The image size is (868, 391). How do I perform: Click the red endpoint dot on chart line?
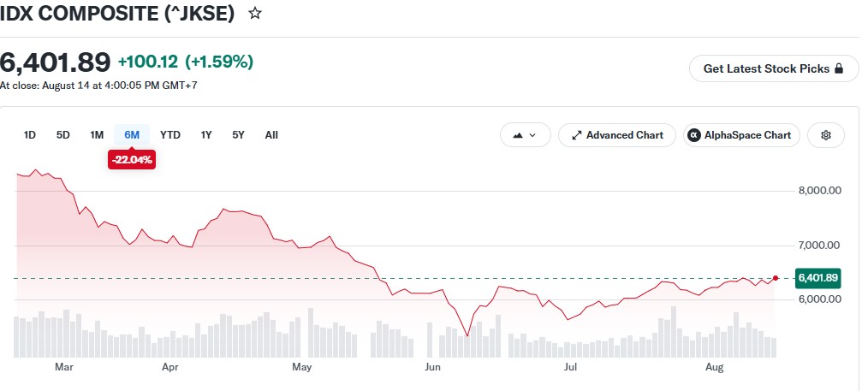(776, 277)
